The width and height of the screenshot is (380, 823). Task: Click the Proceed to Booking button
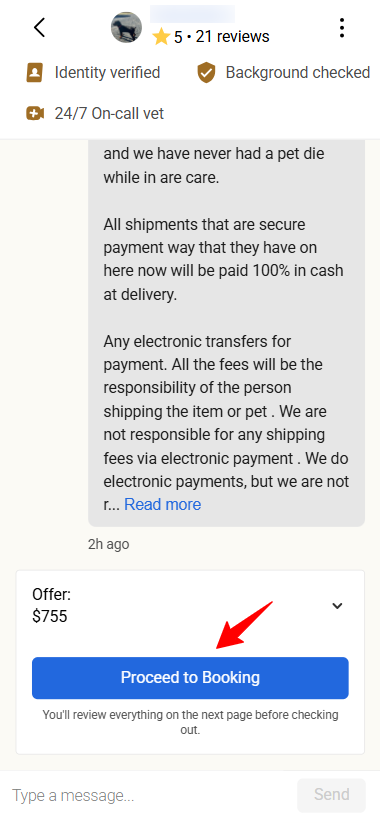tap(190, 678)
